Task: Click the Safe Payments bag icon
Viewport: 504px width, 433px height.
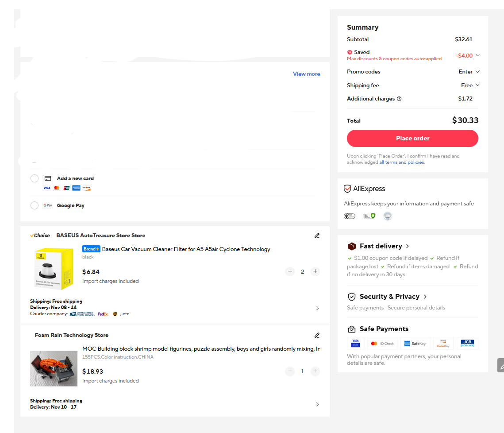Action: [352, 329]
